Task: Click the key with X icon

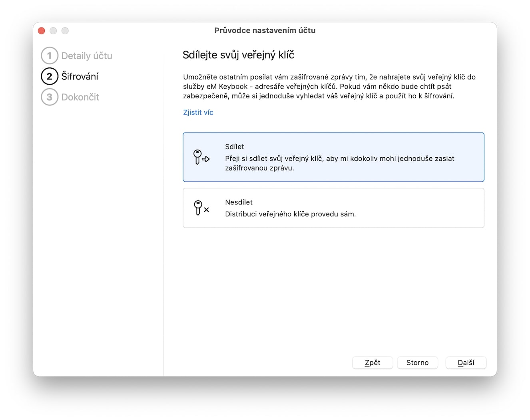Action: pos(201,208)
